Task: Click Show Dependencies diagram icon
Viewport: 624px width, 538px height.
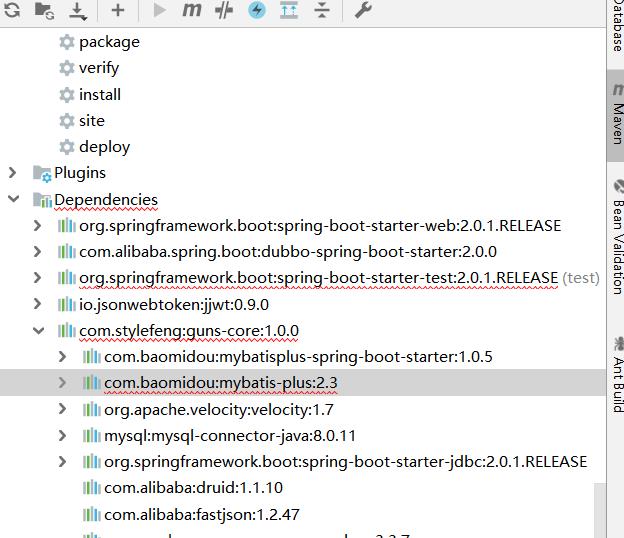Action: click(x=289, y=10)
